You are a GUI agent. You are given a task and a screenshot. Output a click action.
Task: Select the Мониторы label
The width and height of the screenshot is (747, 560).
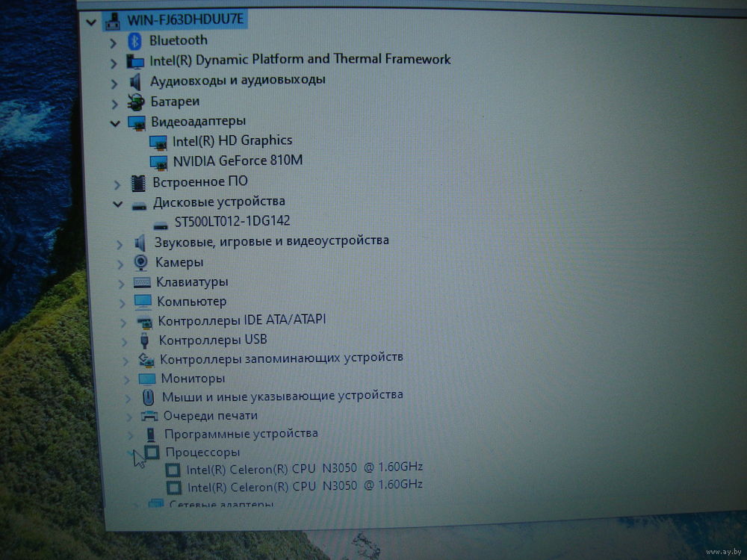(x=193, y=379)
